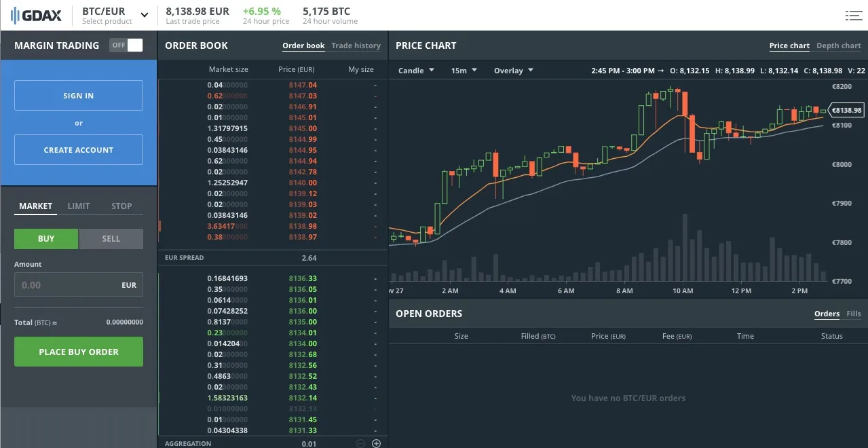The height and width of the screenshot is (448, 868).
Task: Open the Candle chart type dropdown
Action: click(x=416, y=71)
